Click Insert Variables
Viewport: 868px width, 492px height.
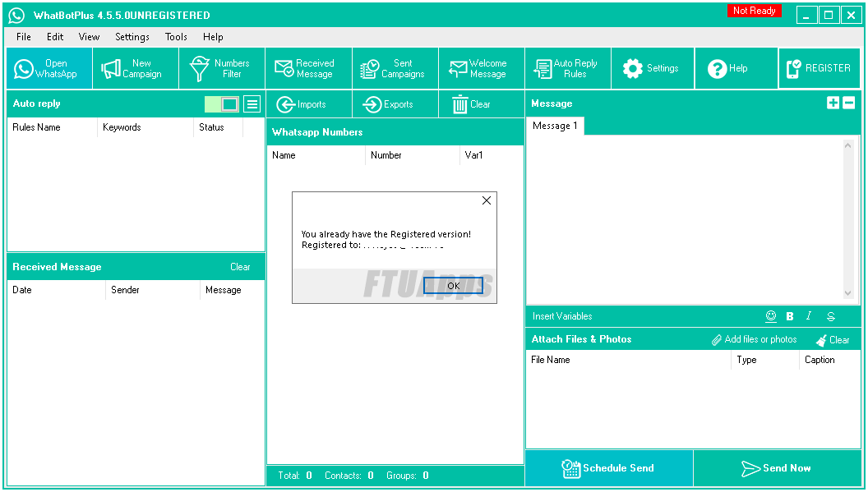pyautogui.click(x=562, y=316)
